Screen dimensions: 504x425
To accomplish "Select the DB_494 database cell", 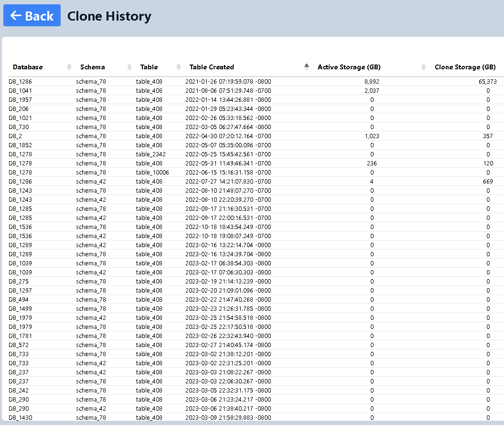I will coord(19,300).
